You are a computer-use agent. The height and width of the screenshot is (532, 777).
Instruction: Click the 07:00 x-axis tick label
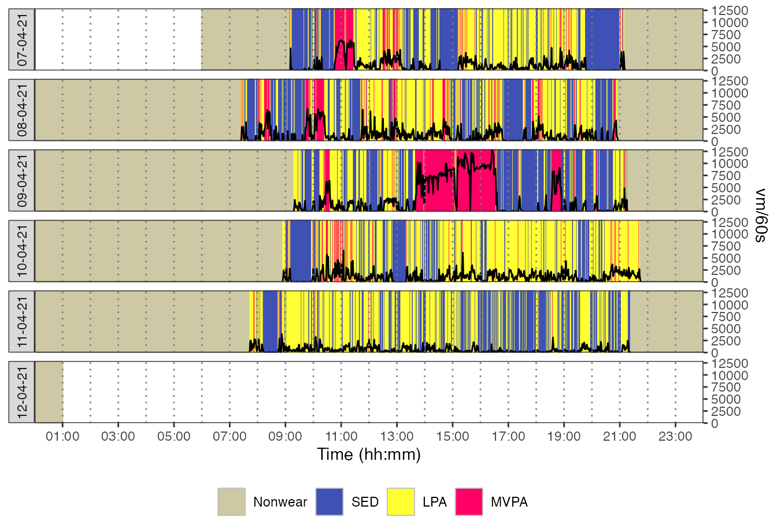[x=230, y=436]
